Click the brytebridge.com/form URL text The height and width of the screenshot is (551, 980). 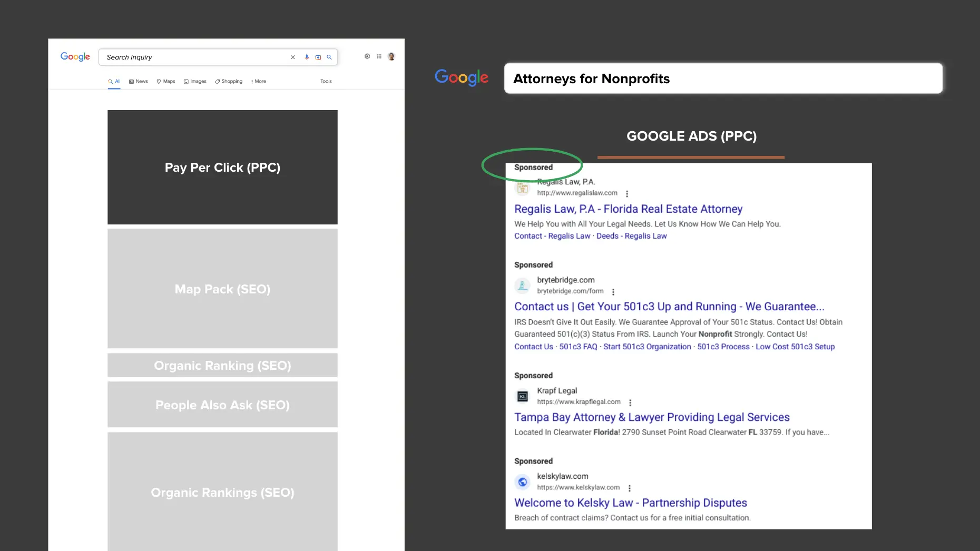(571, 291)
